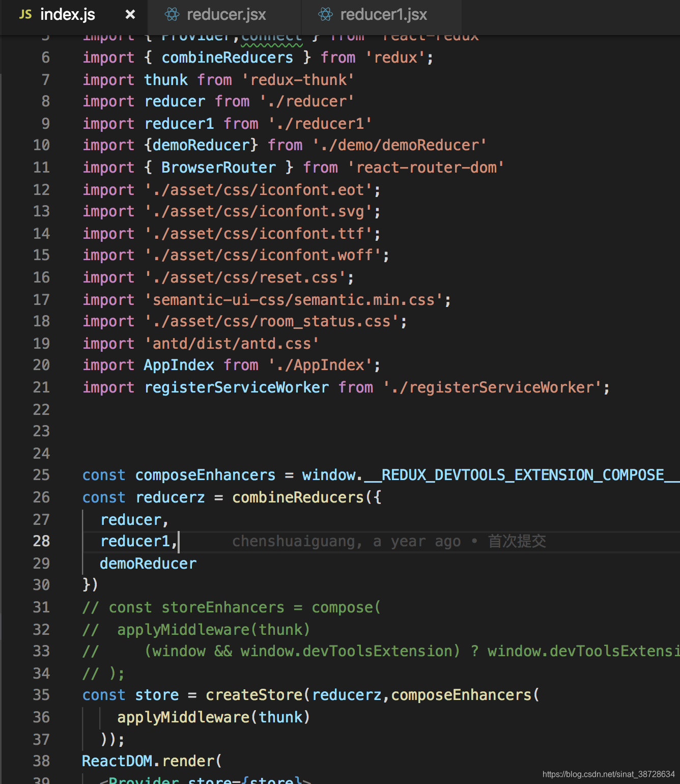Click './asset/css/reset.css' import path
This screenshot has width=680, height=784.
point(245,277)
